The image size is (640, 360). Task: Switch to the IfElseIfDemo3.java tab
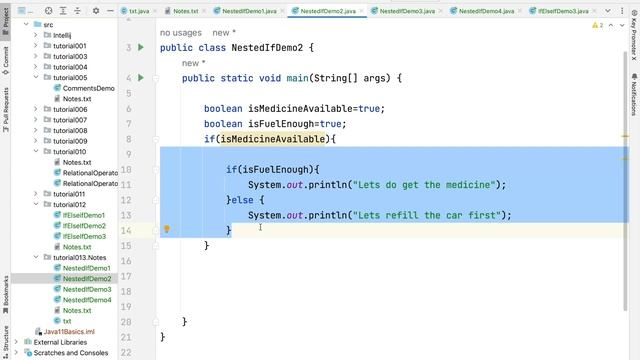pos(563,11)
